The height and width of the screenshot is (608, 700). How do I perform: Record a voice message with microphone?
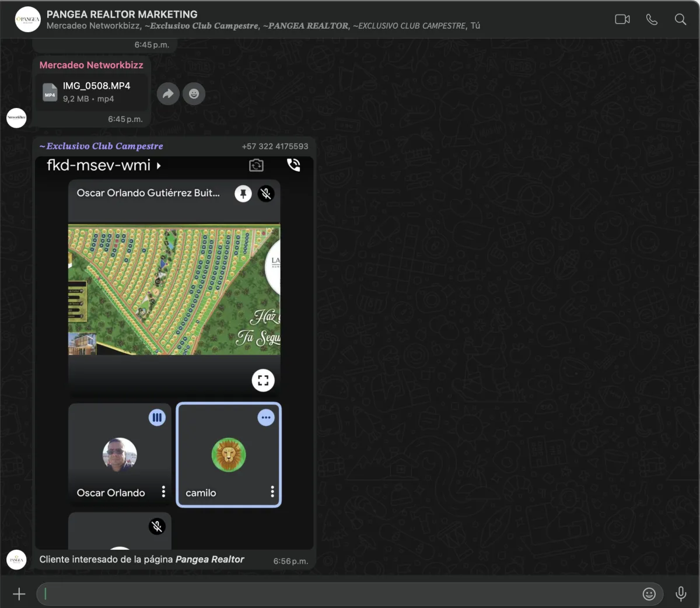[x=681, y=594]
